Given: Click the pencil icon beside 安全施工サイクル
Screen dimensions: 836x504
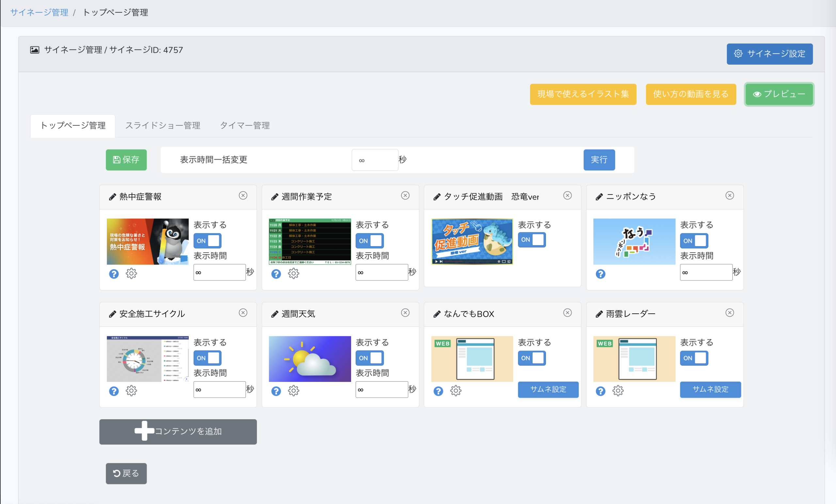Looking at the screenshot, I should tap(112, 314).
